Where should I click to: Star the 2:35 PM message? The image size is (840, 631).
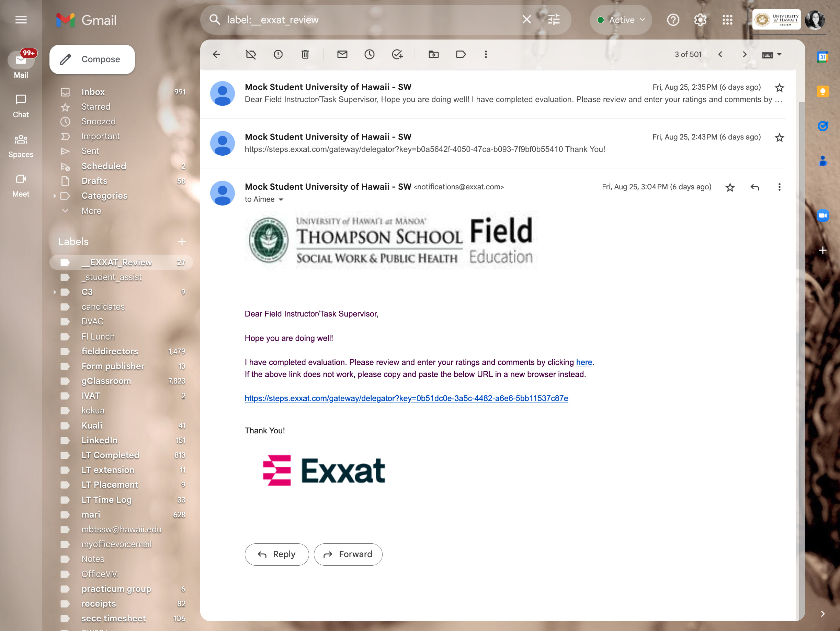click(x=779, y=88)
